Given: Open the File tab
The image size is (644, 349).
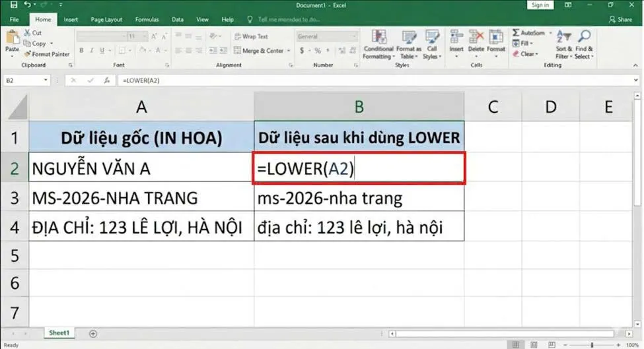Looking at the screenshot, I should tap(14, 19).
